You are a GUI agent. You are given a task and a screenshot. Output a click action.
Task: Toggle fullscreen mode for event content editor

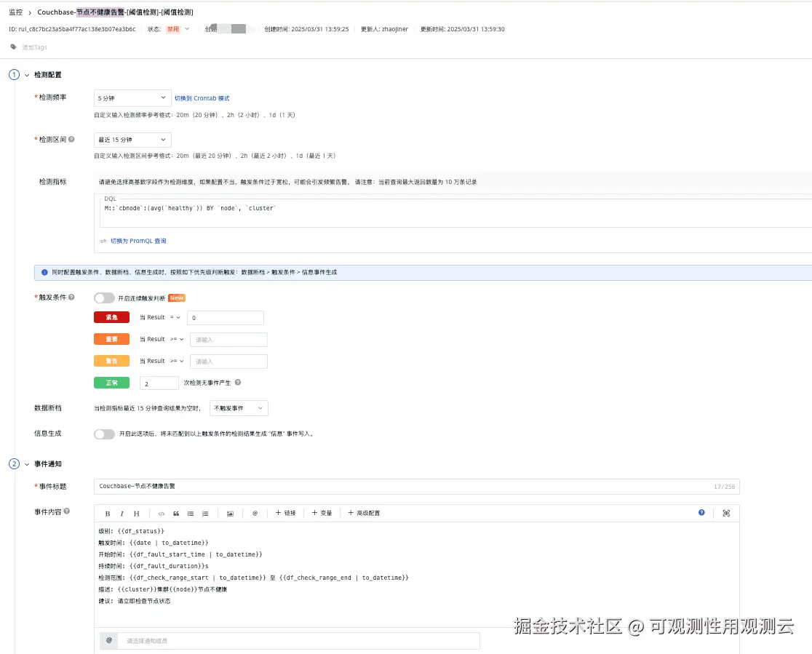click(727, 513)
